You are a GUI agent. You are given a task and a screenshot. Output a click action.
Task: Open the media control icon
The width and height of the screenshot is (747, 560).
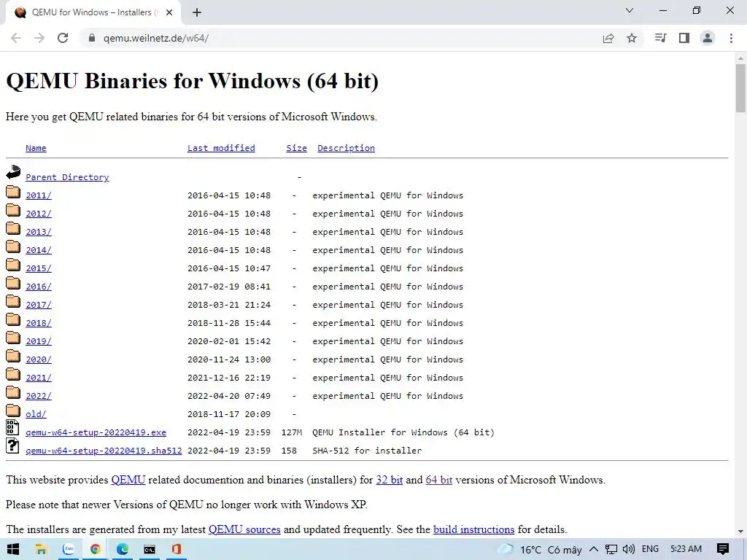[x=660, y=38]
